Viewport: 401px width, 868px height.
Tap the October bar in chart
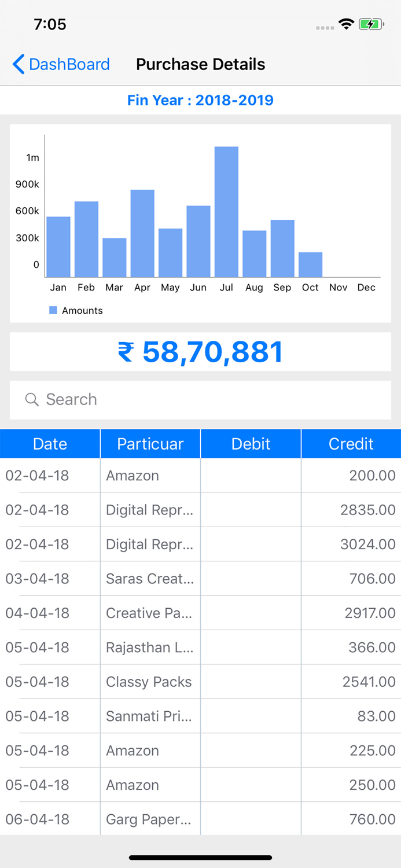(310, 264)
